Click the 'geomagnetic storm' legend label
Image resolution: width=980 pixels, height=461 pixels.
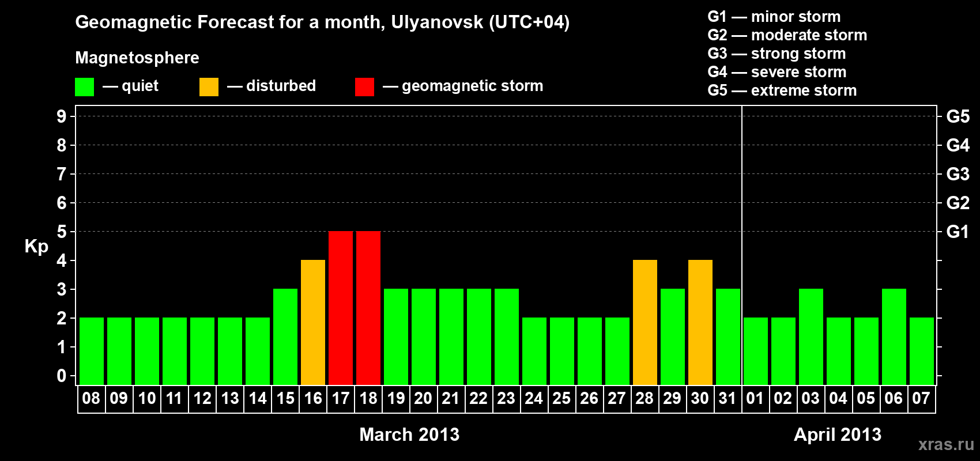[472, 86]
